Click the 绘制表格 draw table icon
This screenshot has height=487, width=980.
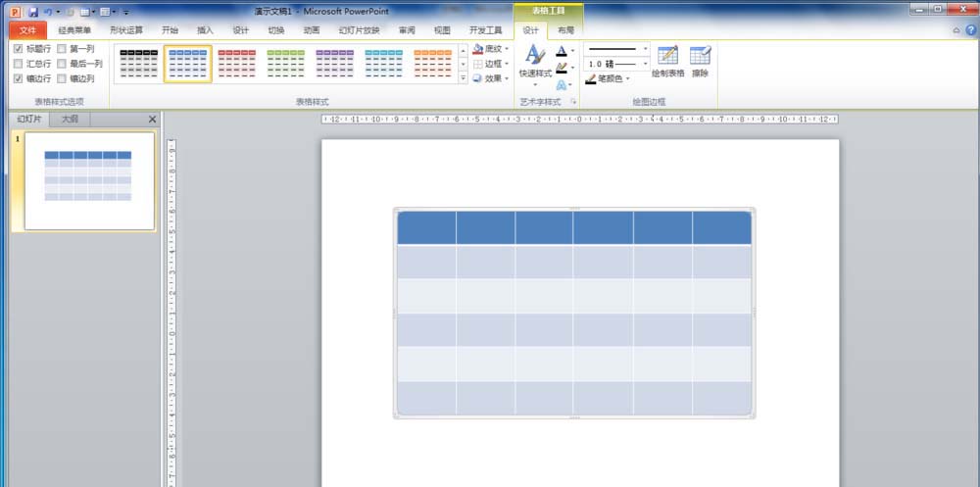(x=668, y=55)
